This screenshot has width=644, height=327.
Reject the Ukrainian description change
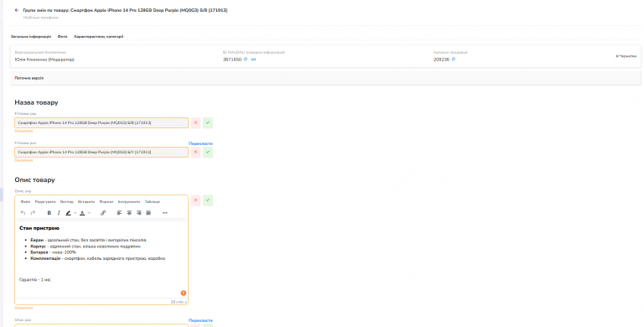(195, 200)
